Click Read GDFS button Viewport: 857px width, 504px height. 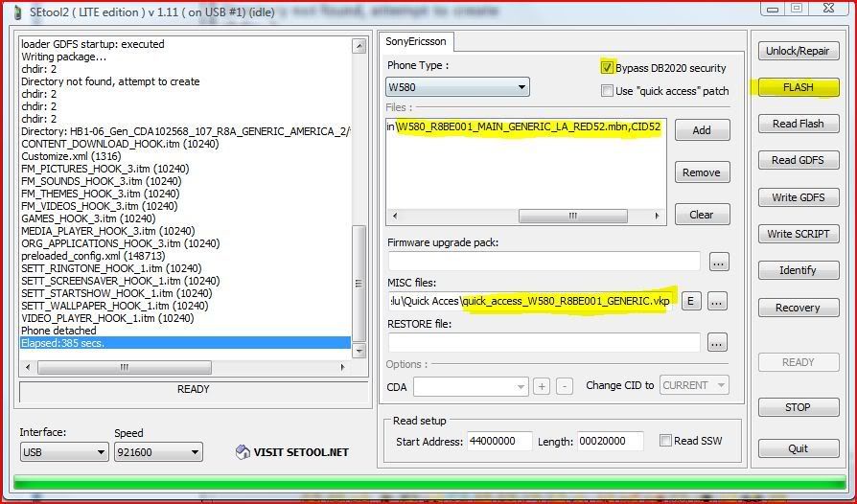click(x=799, y=161)
